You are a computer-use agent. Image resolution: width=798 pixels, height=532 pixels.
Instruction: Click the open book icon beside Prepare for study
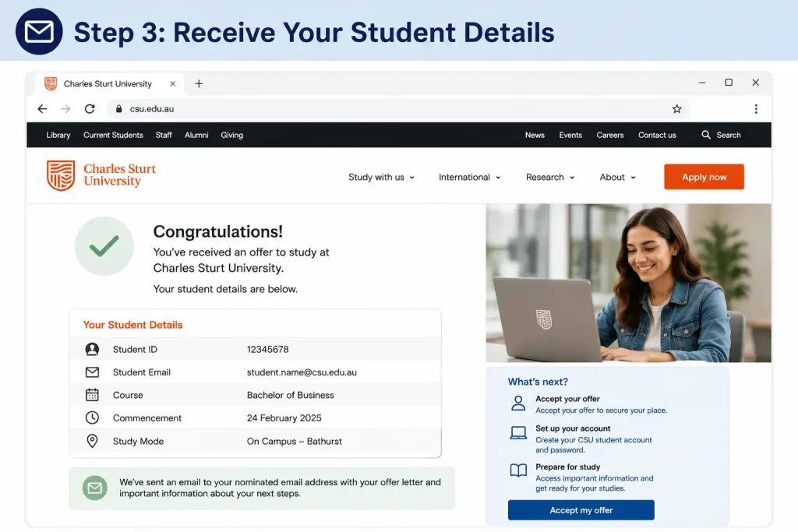tap(518, 470)
